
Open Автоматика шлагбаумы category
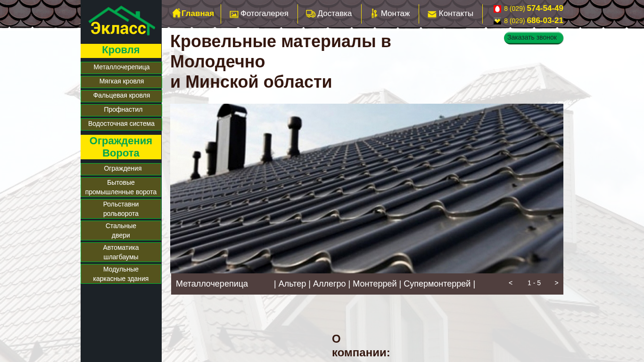(121, 252)
